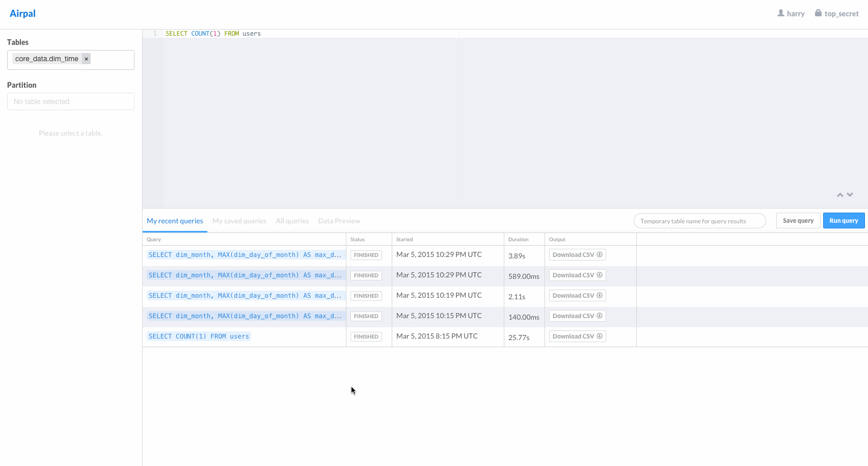
Task: Click the Run query button
Action: pyautogui.click(x=844, y=220)
